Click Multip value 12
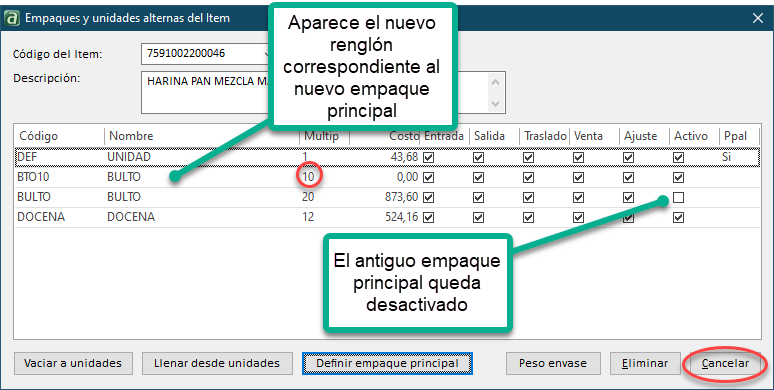This screenshot has width=774, height=390. (x=308, y=217)
